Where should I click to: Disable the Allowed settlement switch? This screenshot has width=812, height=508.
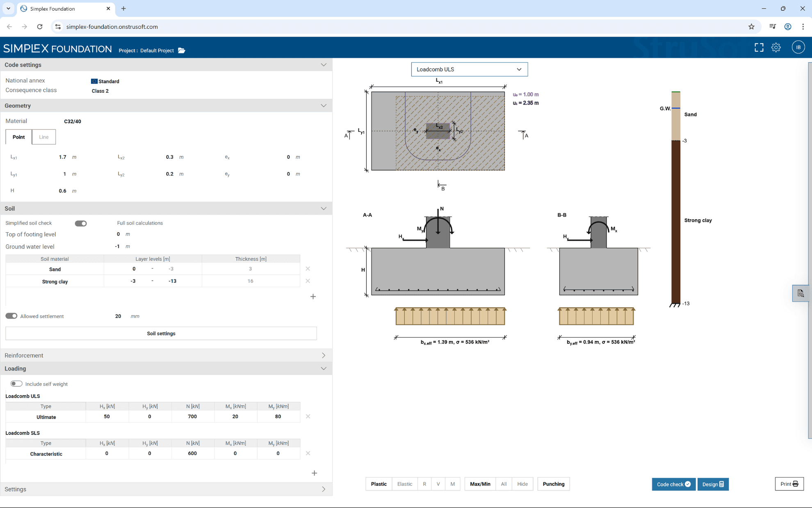(11, 316)
